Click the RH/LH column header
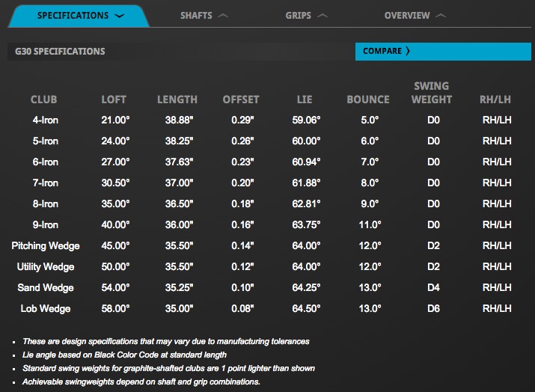This screenshot has width=535, height=392. [495, 99]
